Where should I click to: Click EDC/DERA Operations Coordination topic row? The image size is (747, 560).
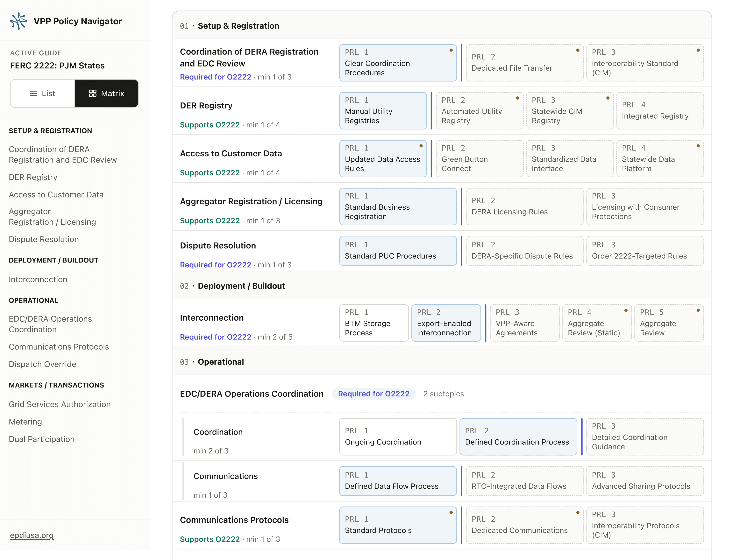point(442,394)
